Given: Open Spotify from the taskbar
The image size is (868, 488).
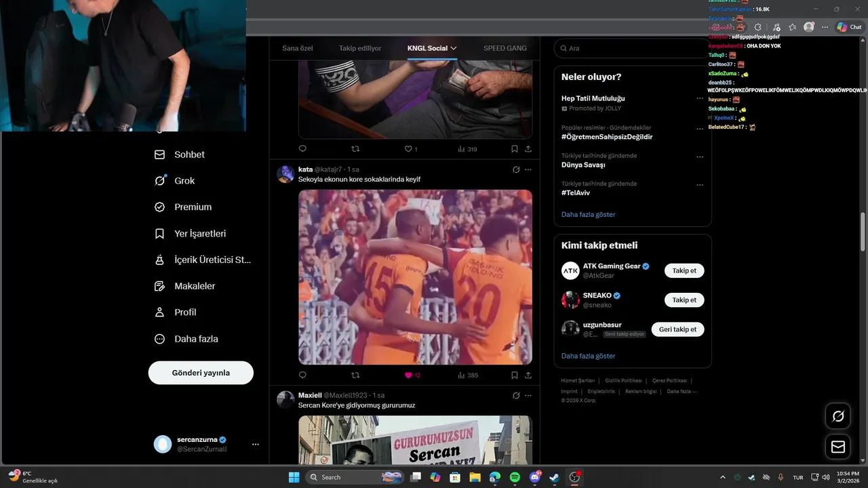Looking at the screenshot, I should coord(515,477).
